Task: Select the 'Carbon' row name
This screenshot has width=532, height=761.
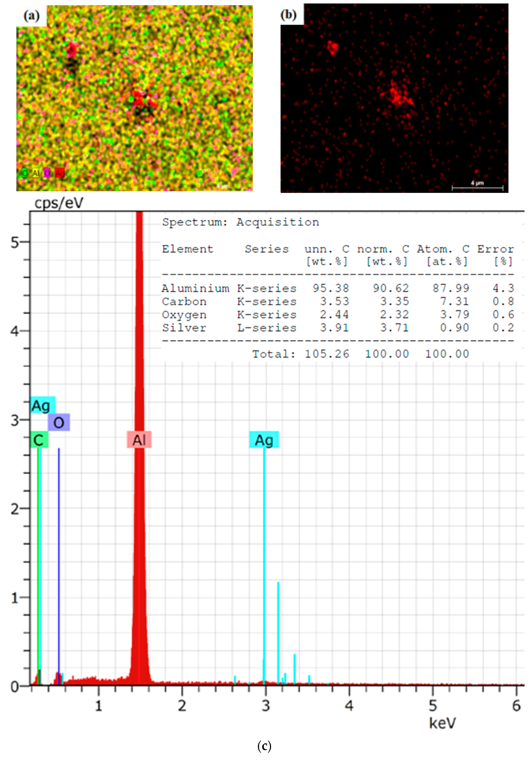Action: coord(184,301)
